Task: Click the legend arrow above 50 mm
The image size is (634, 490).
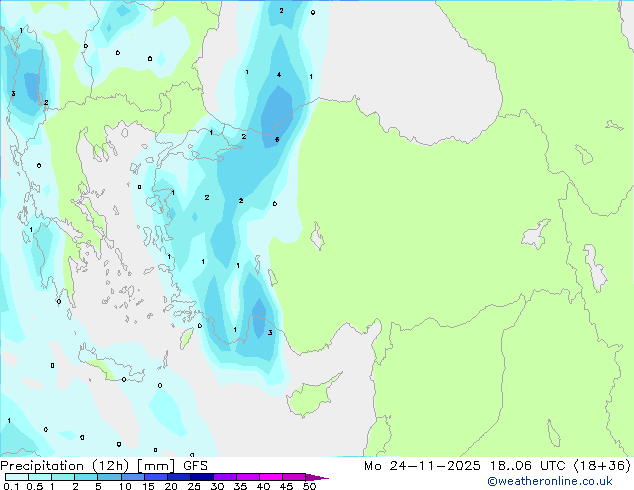Action: pos(317,477)
